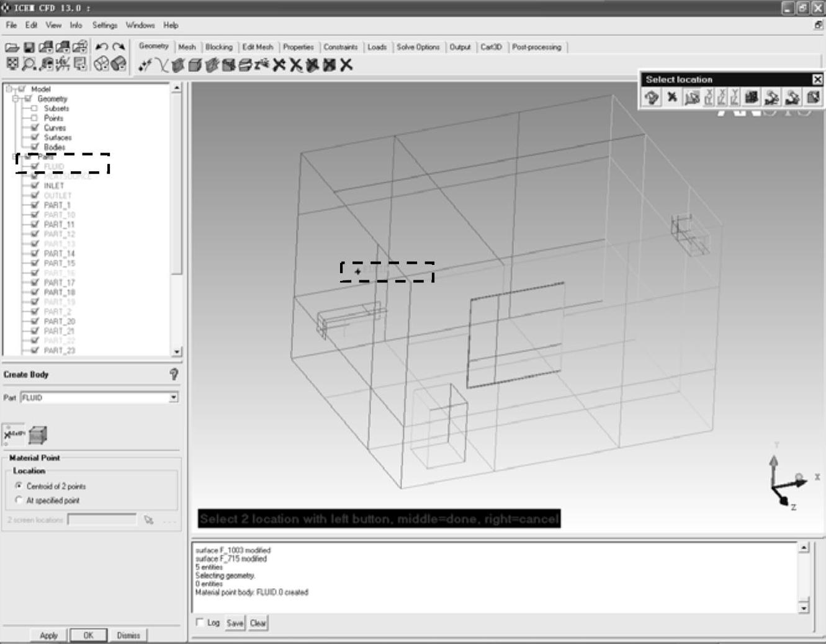Enable the Points checkbox in tree
This screenshot has height=644, width=826.
click(34, 118)
